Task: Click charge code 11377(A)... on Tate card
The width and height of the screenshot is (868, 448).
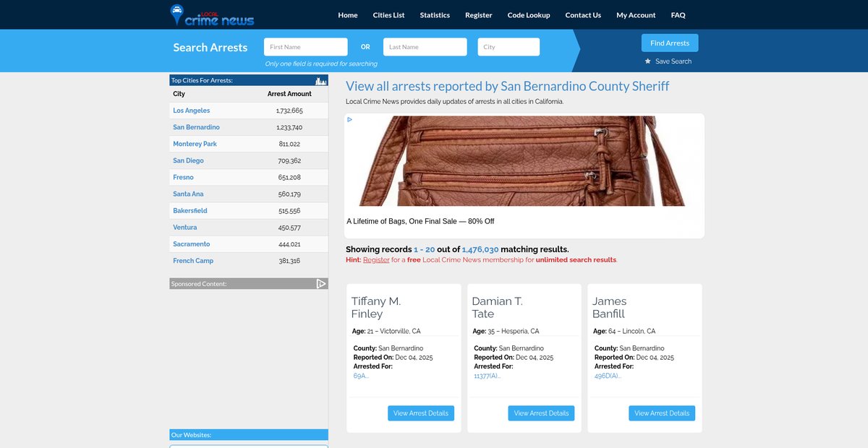Action: (487, 376)
